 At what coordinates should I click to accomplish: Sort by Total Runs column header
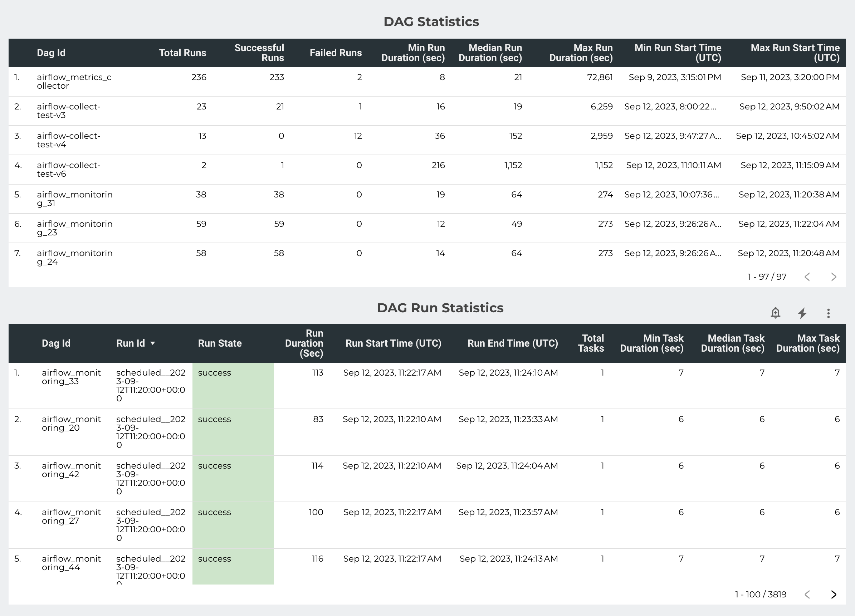point(182,53)
